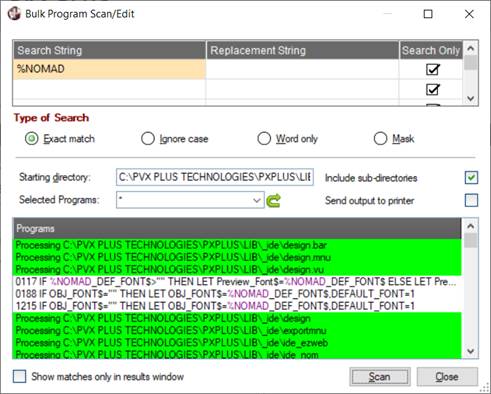Click the Replacement String cell beside %NOMAD

pos(302,69)
